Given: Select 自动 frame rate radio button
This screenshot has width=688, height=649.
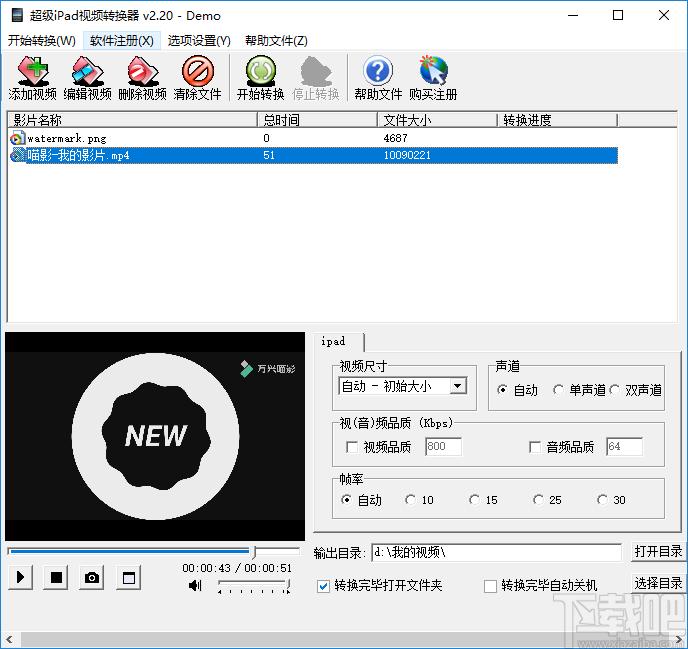Looking at the screenshot, I should [346, 500].
